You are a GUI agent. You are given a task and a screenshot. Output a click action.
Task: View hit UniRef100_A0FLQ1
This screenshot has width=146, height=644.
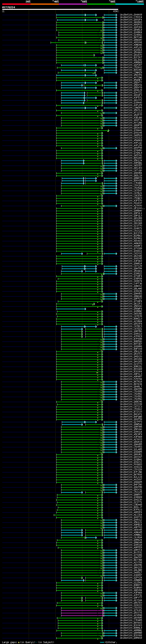(x=131, y=48)
